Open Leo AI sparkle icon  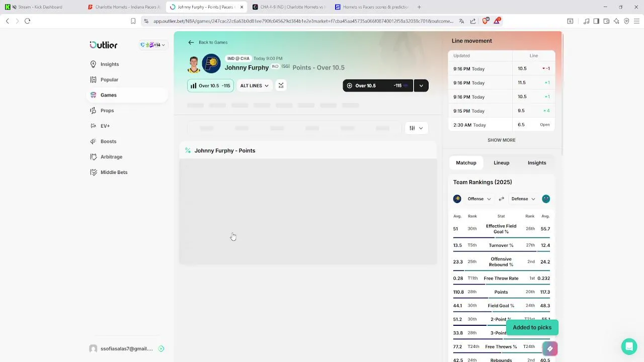click(616, 21)
